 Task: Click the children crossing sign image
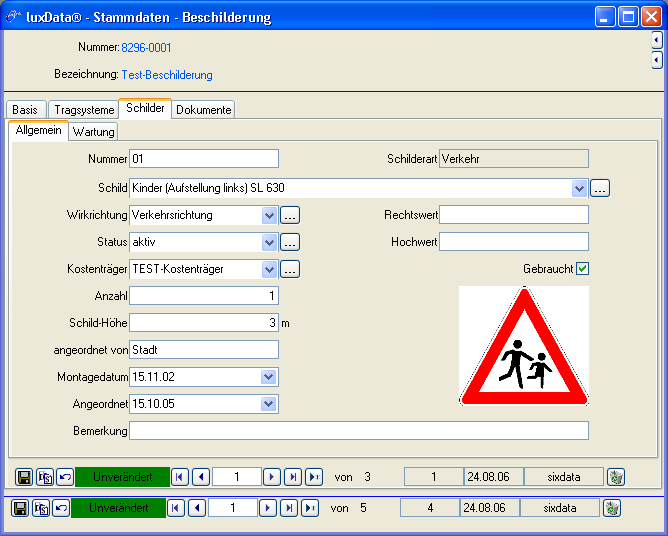pos(524,346)
